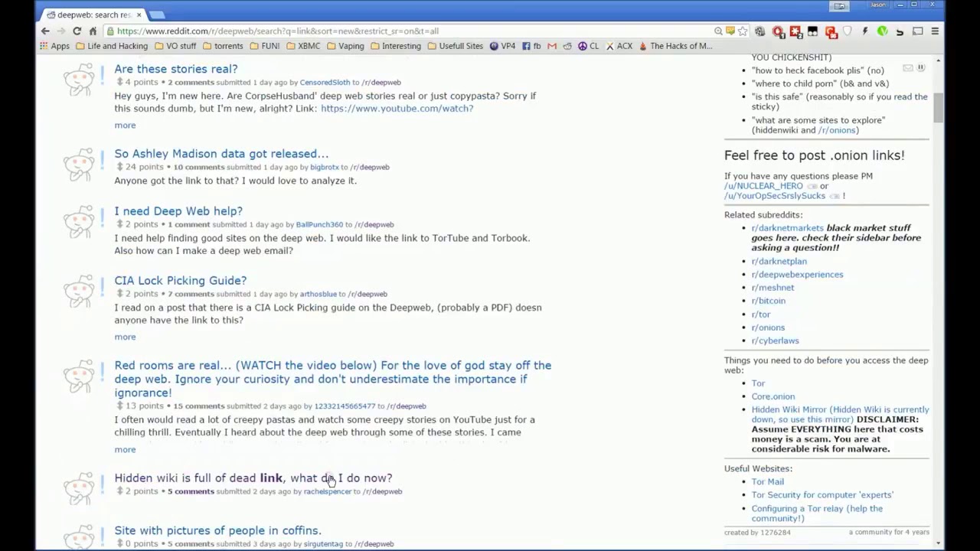Open the Life and Hacking bookmark folder
Viewport: 980px width, 551px height.
pyautogui.click(x=112, y=46)
